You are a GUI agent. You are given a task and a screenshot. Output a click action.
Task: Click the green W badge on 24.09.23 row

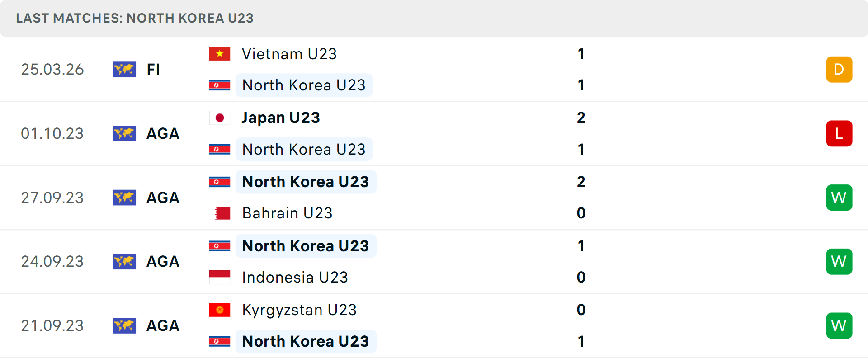[839, 261]
